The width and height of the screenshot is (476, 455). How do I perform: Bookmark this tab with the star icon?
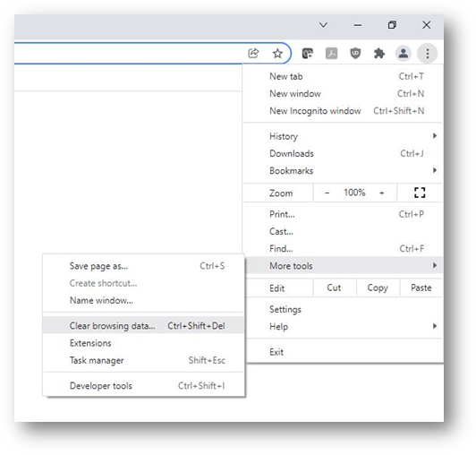[x=277, y=54]
